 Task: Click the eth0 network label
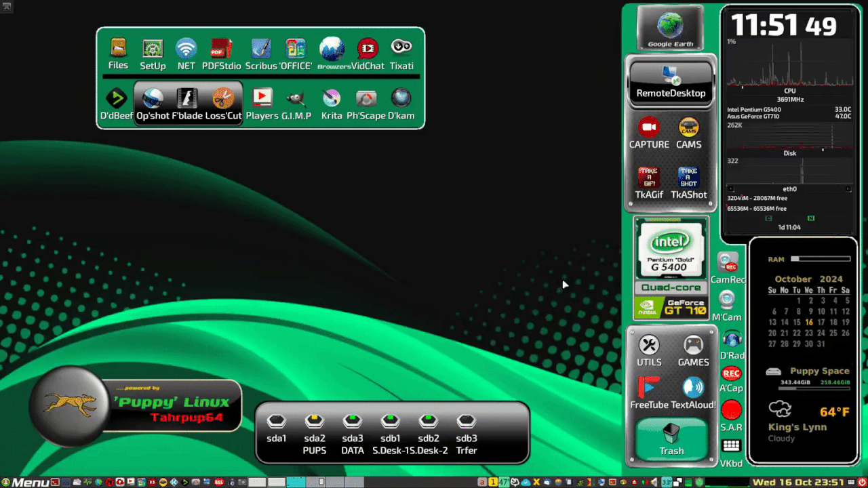click(790, 189)
